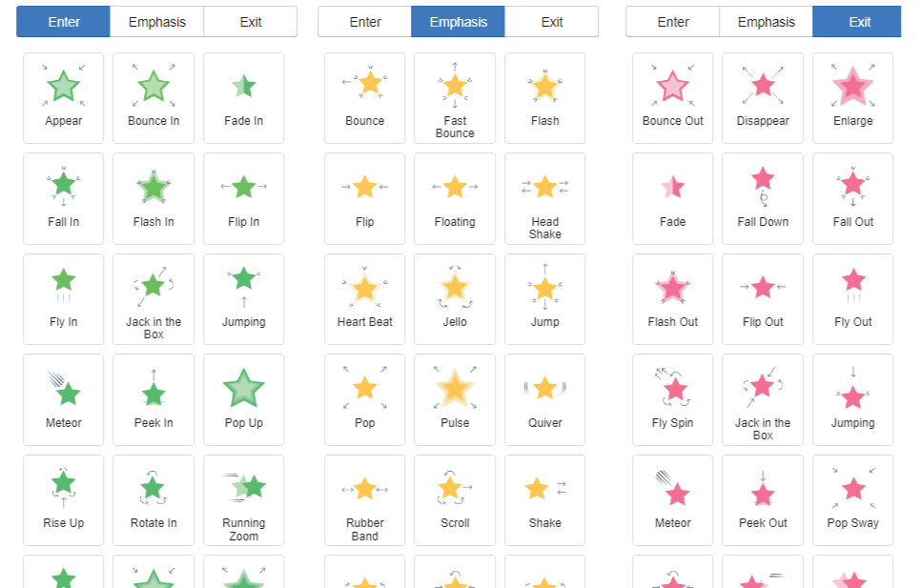Image resolution: width=921 pixels, height=588 pixels.
Task: Select the Pop Up entrance animation
Action: pyautogui.click(x=243, y=399)
